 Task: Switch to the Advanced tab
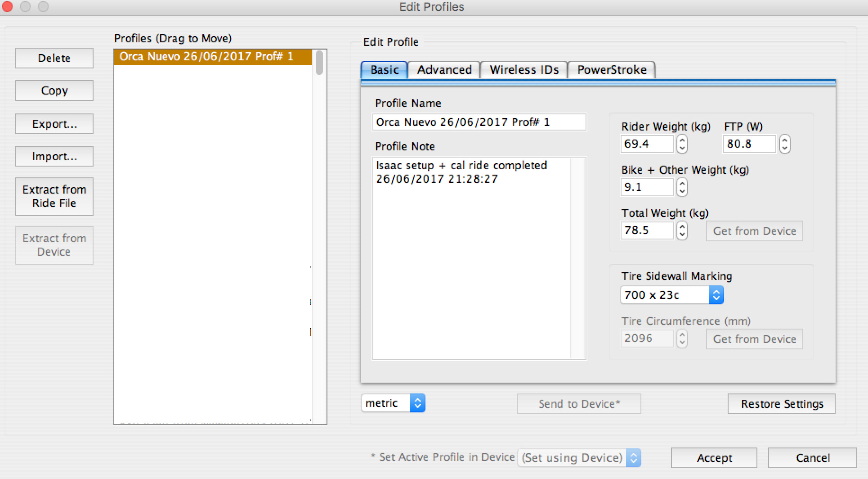(x=444, y=70)
